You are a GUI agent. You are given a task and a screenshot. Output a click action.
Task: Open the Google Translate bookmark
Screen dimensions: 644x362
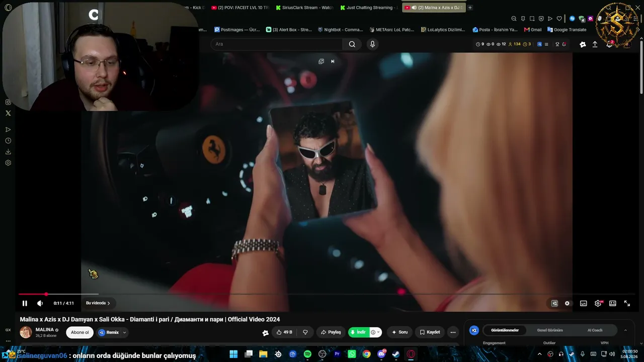[567, 30]
